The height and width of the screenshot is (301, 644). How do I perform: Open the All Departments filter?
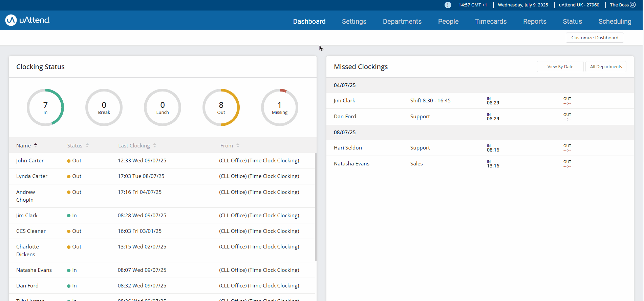[x=606, y=67]
